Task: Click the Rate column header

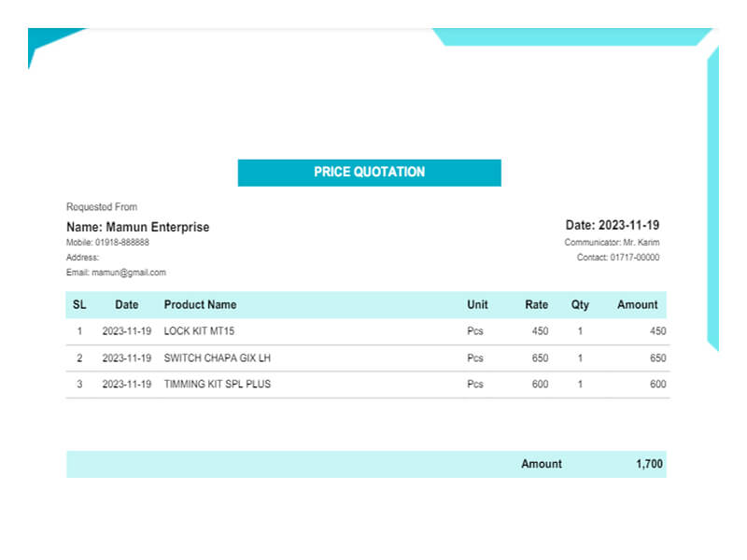Action: [536, 304]
